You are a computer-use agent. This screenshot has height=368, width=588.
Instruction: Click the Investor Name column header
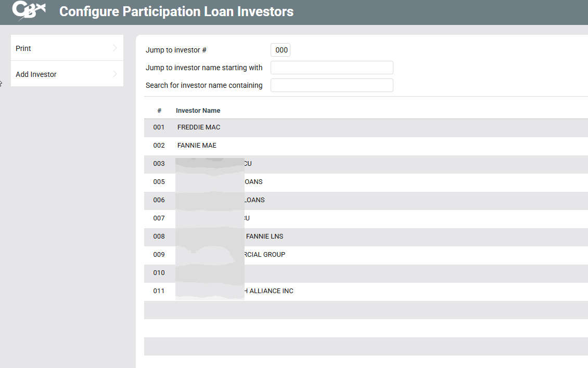(198, 111)
